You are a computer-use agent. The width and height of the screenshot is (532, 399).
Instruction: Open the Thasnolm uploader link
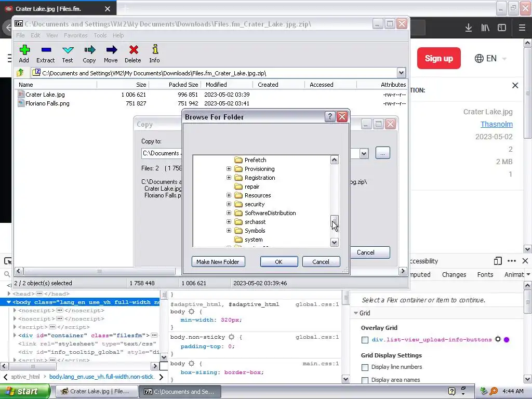pos(496,124)
